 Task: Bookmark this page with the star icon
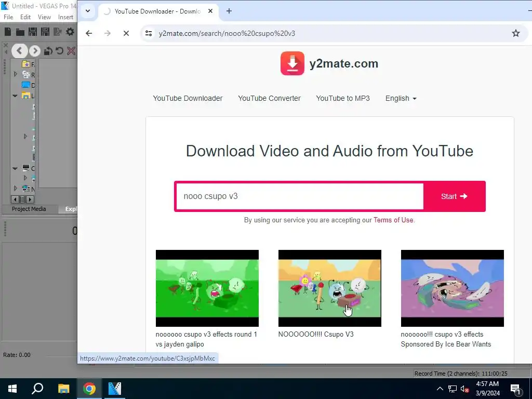(x=516, y=33)
